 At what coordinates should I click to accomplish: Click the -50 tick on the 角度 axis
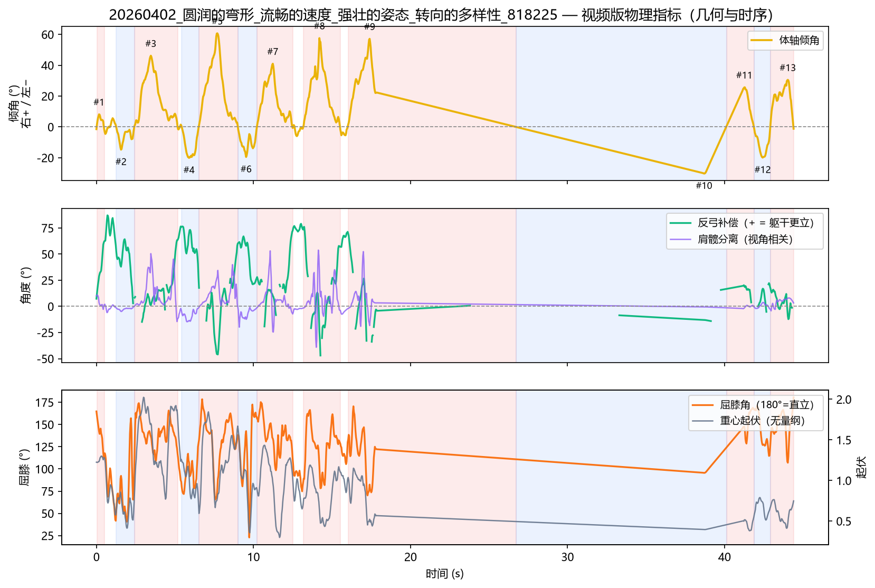coord(45,359)
